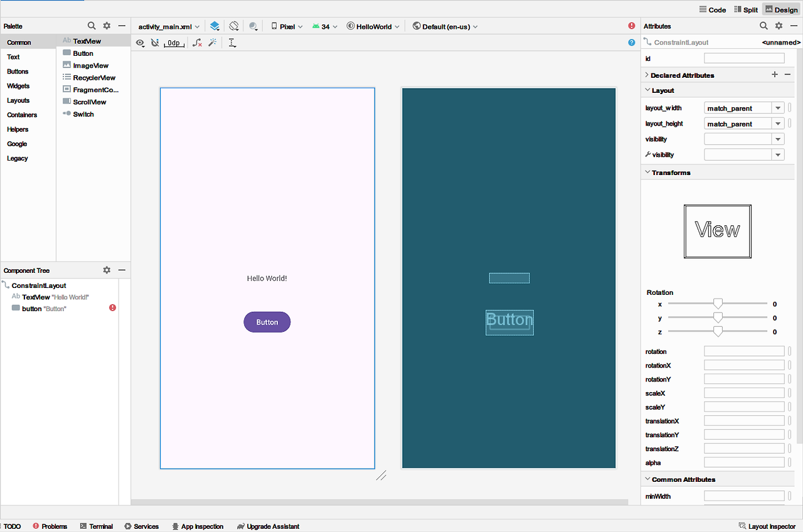
Task: Select Widgets palette category
Action: 28,86
